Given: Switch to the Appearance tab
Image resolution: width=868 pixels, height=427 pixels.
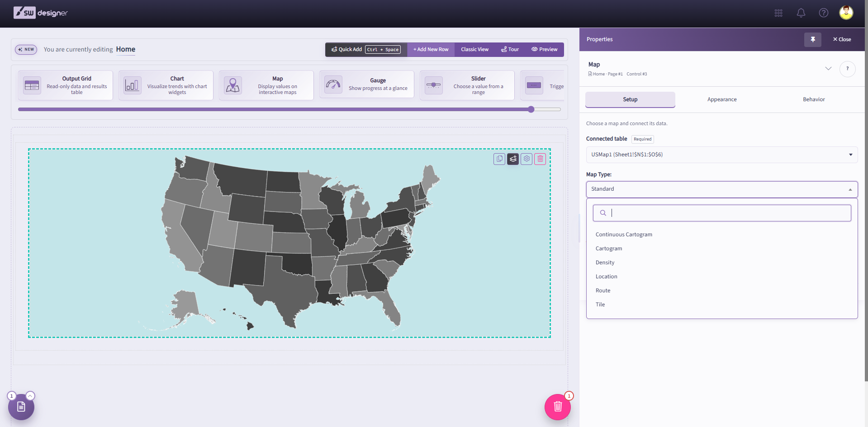Looking at the screenshot, I should click(x=722, y=99).
